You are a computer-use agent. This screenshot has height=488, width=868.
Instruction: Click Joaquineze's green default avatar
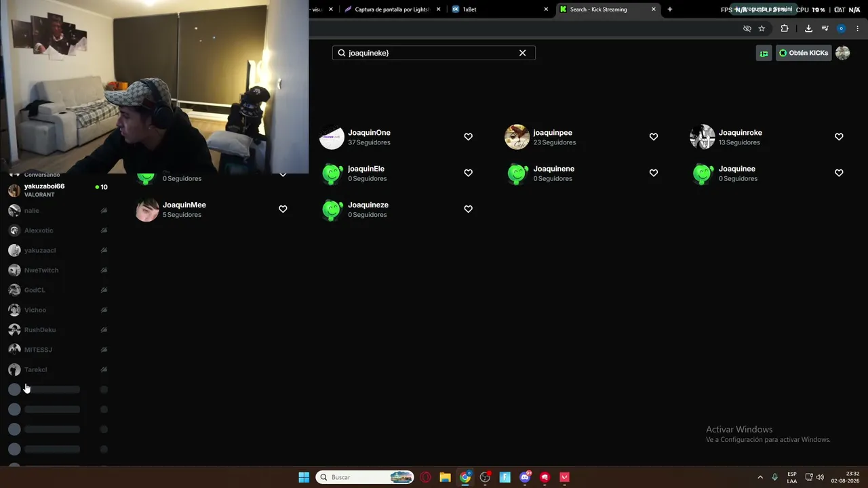tap(332, 209)
